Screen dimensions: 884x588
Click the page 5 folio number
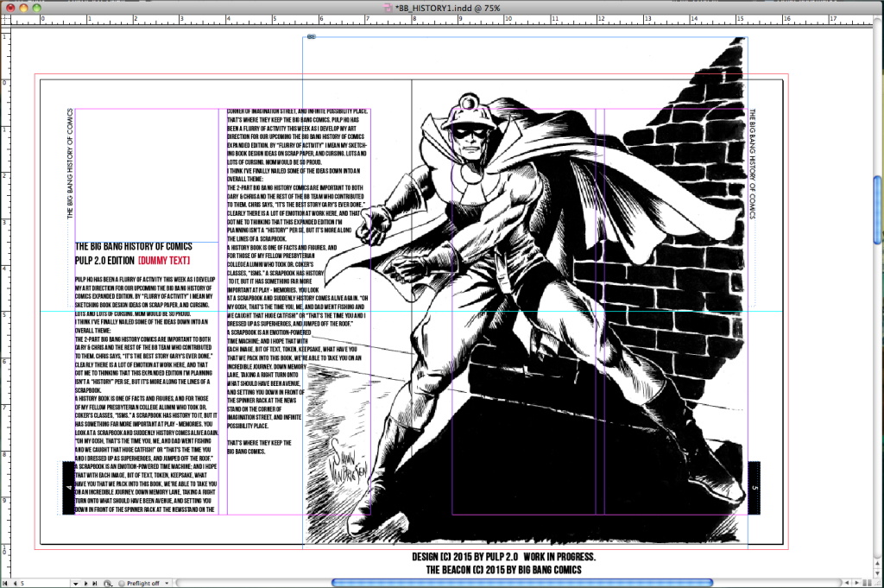click(755, 488)
